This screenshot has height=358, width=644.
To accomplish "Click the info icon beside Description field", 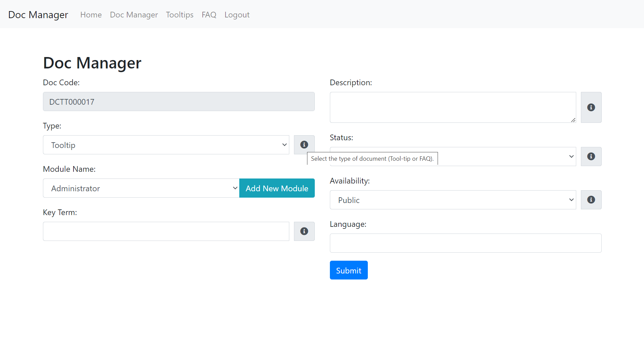I will pos(591,107).
